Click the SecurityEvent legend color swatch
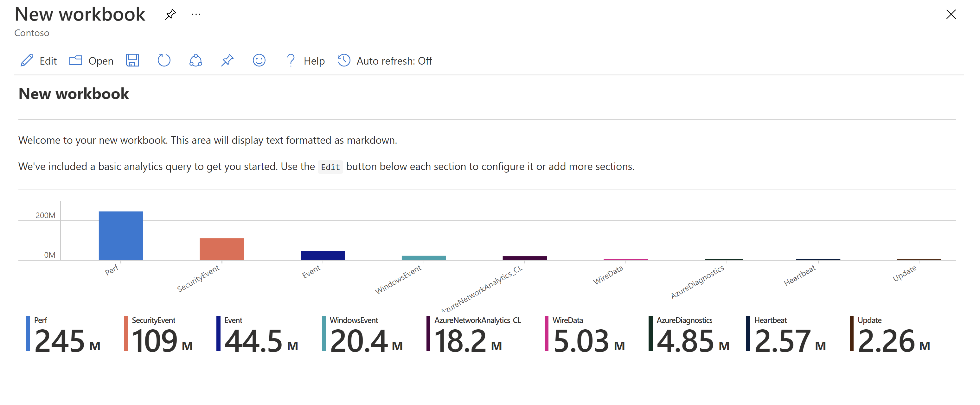Screen dimensions: 980x405 tap(126, 333)
